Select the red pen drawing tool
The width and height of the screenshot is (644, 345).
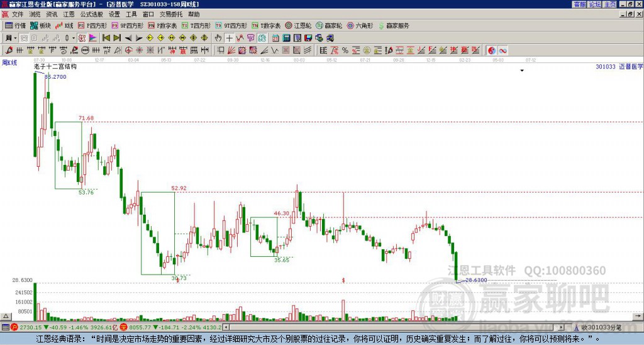pos(9,50)
